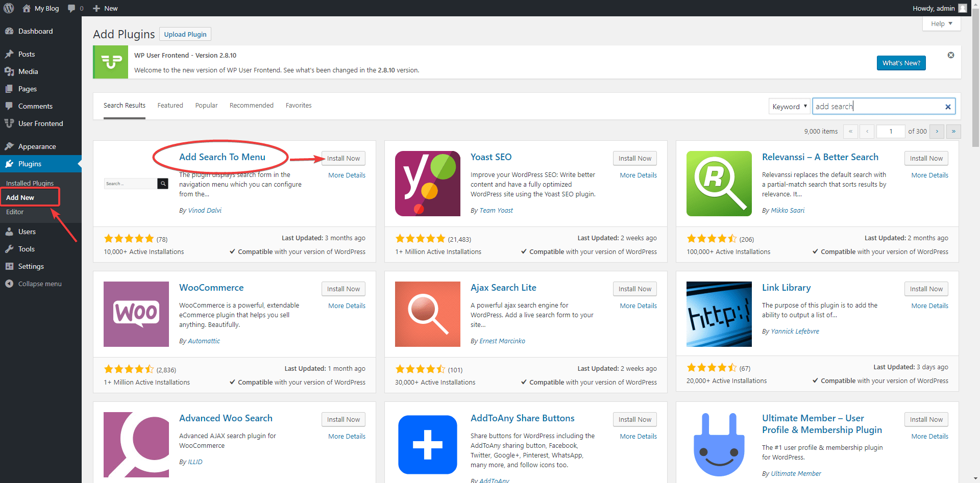Viewport: 980px width, 483px height.
Task: Click the Collapse menu arrow icon
Action: 9,284
